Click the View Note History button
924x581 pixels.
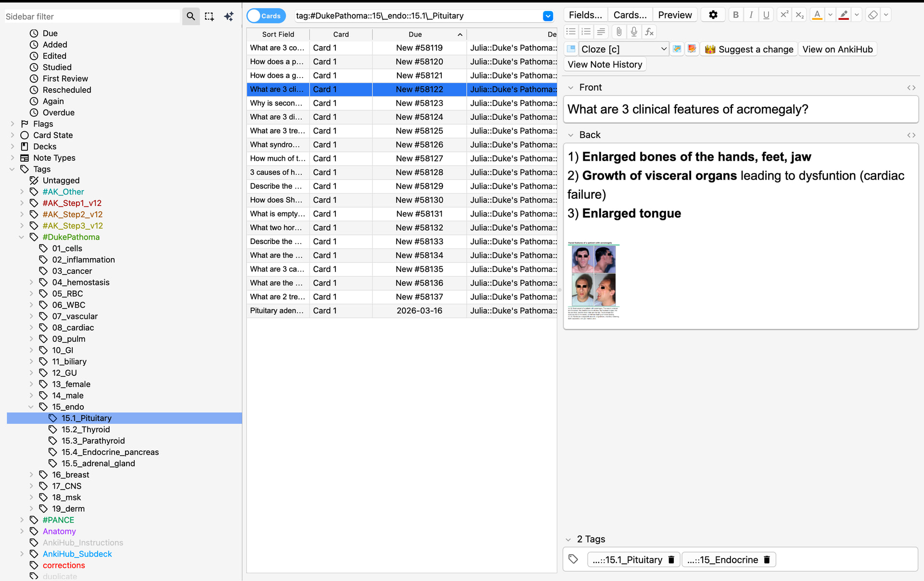[604, 65]
